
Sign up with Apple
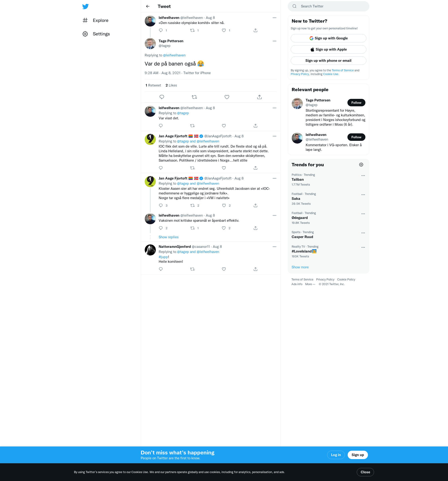tap(328, 49)
